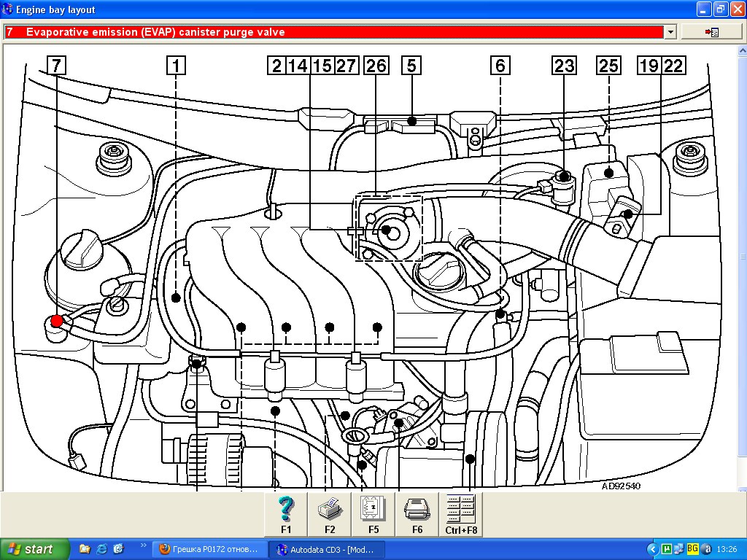Select component label 5 in the diagram
Viewport: 747px width, 560px height.
coord(411,66)
